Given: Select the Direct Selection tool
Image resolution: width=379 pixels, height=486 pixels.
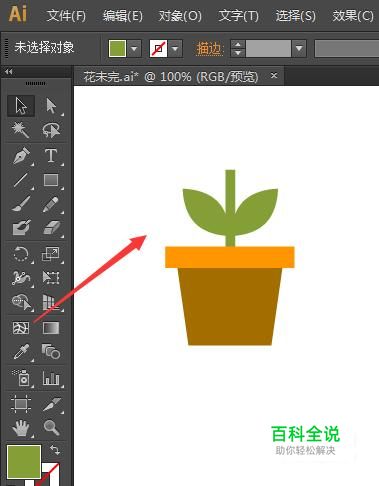Looking at the screenshot, I should click(51, 106).
